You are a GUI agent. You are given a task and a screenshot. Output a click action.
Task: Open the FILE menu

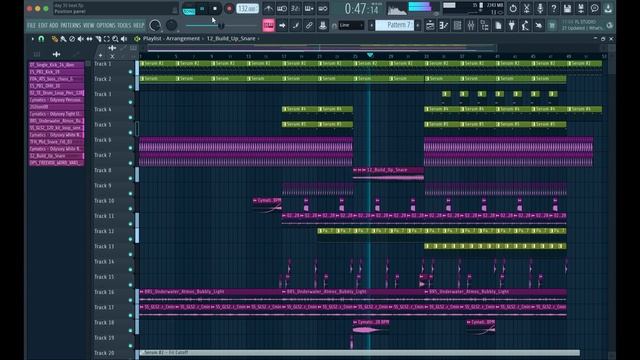(x=31, y=25)
